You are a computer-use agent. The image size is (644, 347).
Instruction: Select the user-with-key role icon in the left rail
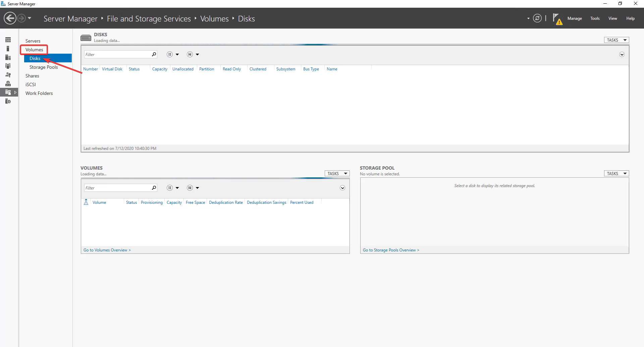pyautogui.click(x=8, y=75)
